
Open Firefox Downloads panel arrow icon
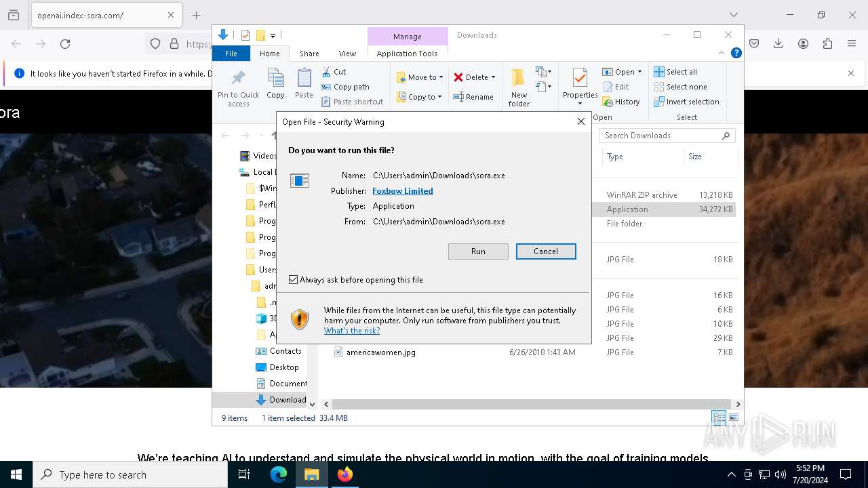(778, 43)
